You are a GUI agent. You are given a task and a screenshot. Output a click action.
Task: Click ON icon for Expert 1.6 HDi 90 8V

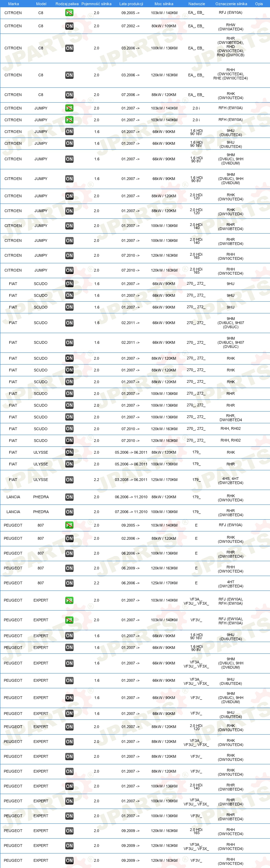click(x=69, y=648)
